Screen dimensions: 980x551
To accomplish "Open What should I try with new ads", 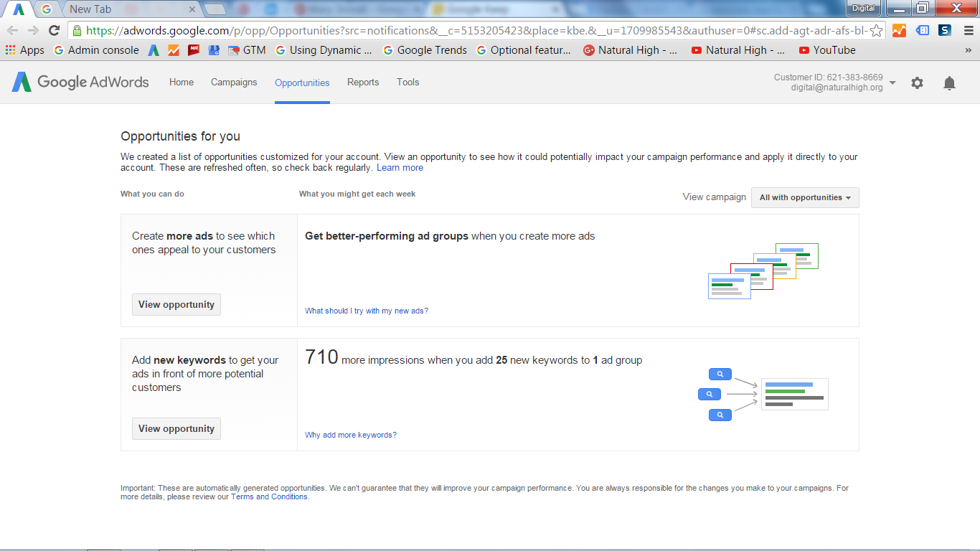I will pos(367,311).
